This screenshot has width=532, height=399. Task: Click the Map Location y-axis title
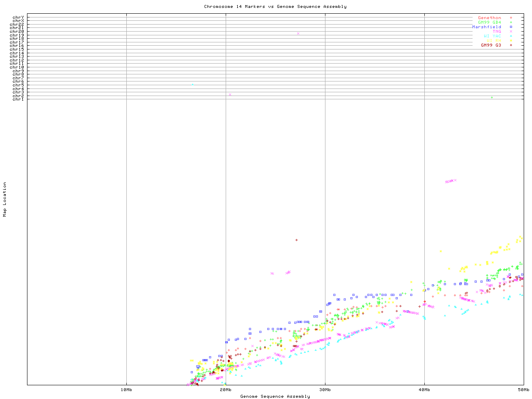pos(5,199)
